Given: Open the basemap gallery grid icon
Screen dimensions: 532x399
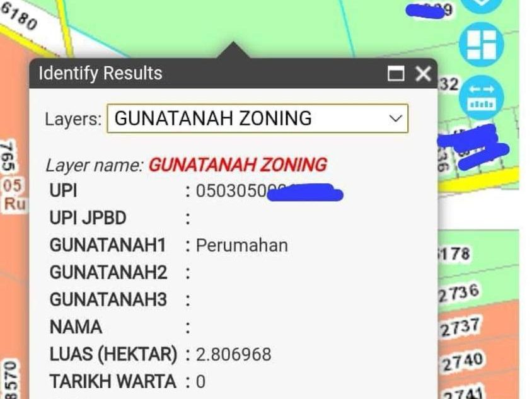Looking at the screenshot, I should (x=481, y=45).
